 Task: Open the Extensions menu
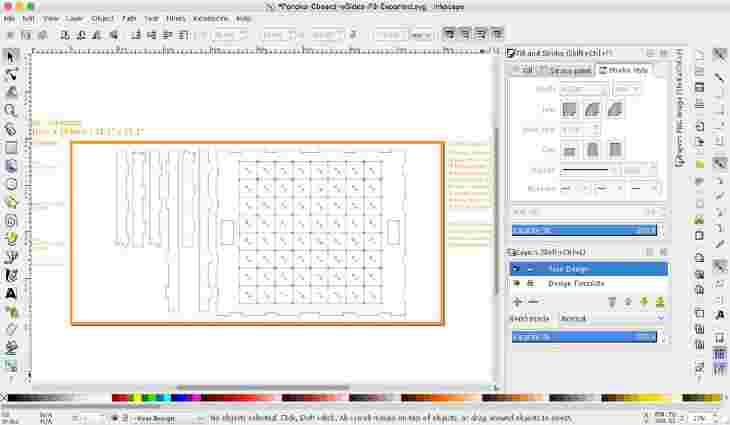click(210, 19)
